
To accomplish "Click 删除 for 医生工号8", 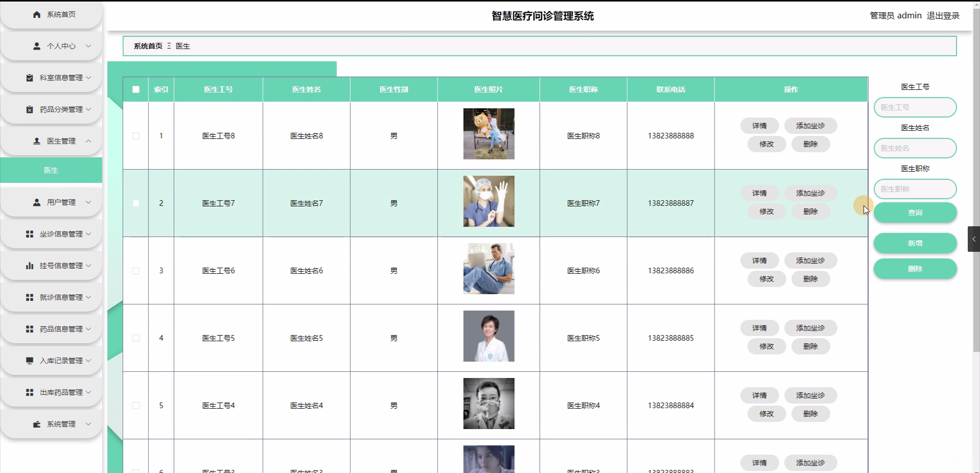I will pyautogui.click(x=811, y=144).
